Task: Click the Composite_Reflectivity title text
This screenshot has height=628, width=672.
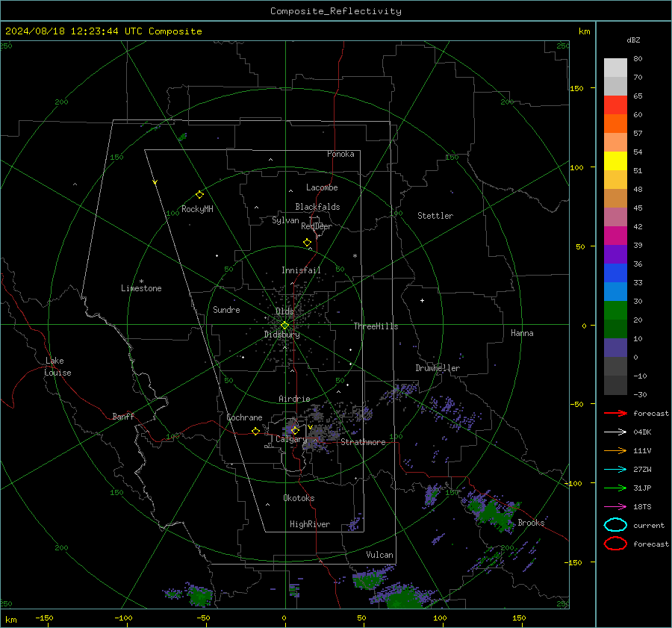Action: (336, 11)
